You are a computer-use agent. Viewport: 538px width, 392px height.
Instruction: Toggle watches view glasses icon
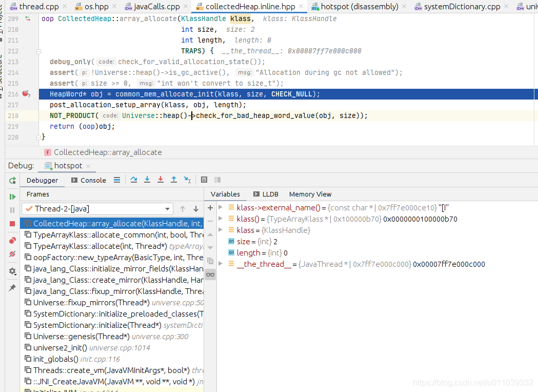210,275
